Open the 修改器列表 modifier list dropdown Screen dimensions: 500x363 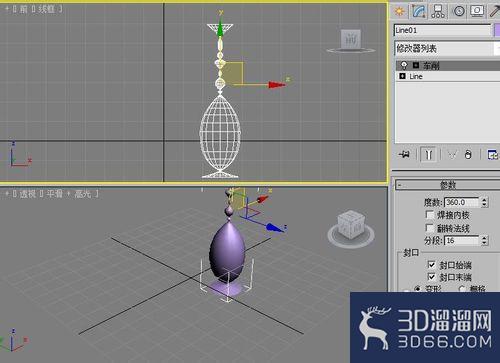coord(447,49)
